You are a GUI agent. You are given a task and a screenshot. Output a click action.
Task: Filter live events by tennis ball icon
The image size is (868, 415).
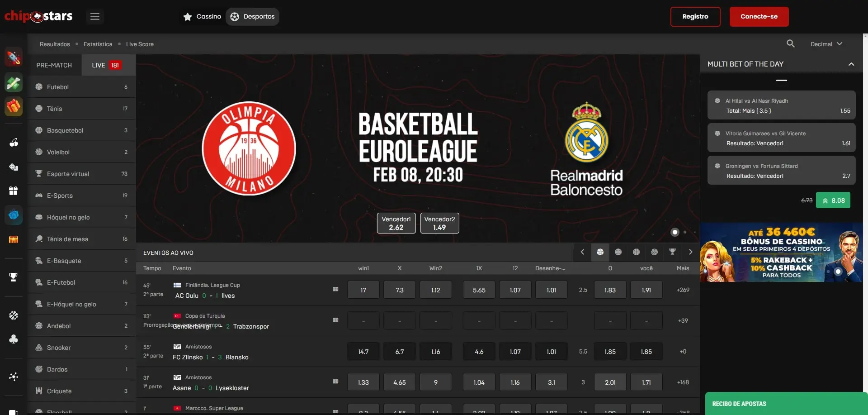(x=618, y=252)
